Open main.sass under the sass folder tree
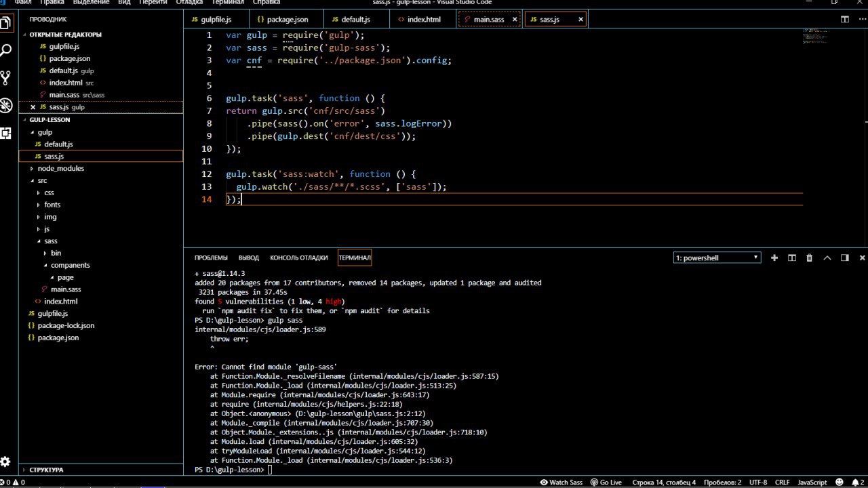The height and width of the screenshot is (488, 868). click(66, 289)
